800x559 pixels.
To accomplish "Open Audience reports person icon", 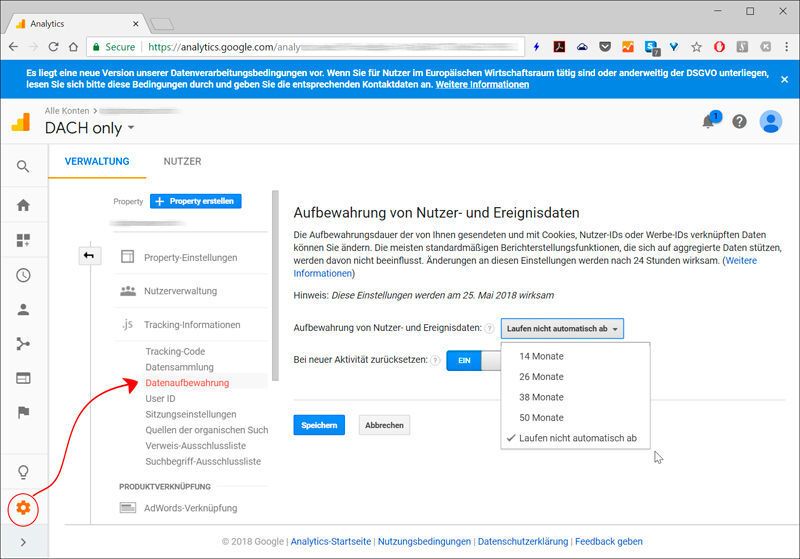I will (x=23, y=310).
